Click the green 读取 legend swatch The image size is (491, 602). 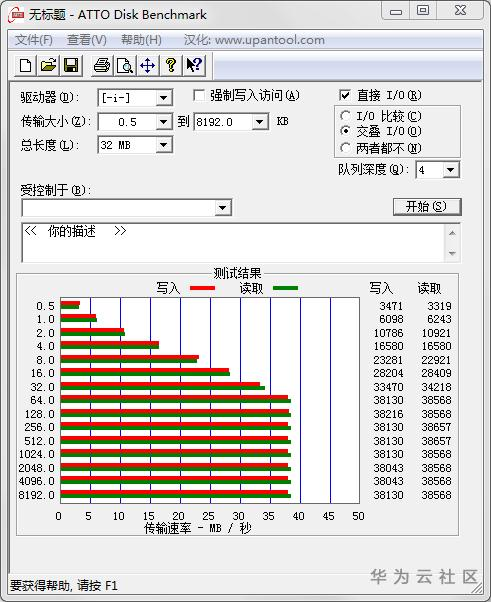click(285, 288)
